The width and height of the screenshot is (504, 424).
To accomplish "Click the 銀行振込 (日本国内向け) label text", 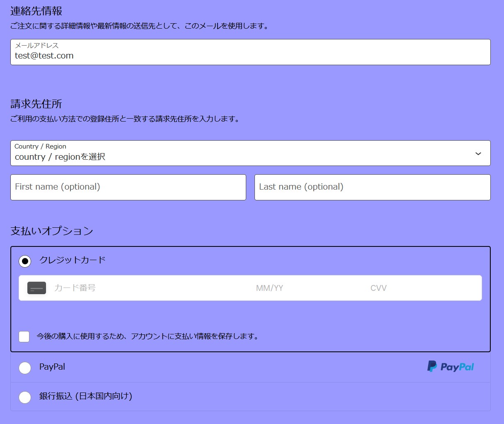I will [86, 396].
